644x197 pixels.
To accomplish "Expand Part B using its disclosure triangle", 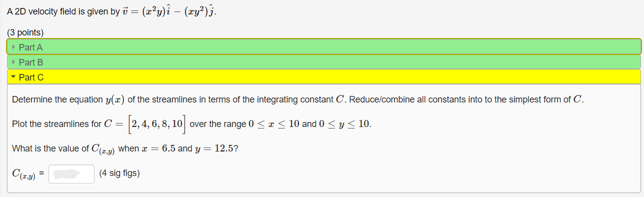I will click(x=13, y=62).
